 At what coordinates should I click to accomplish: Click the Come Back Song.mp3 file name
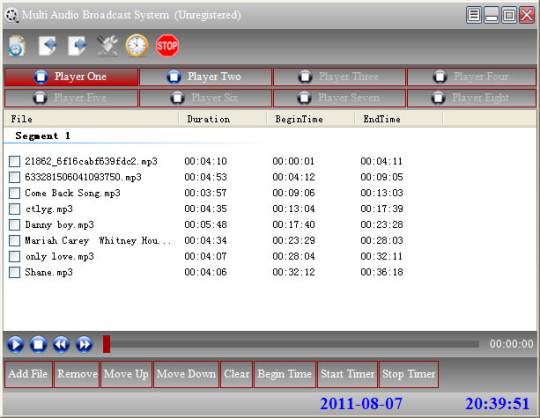[x=73, y=193]
